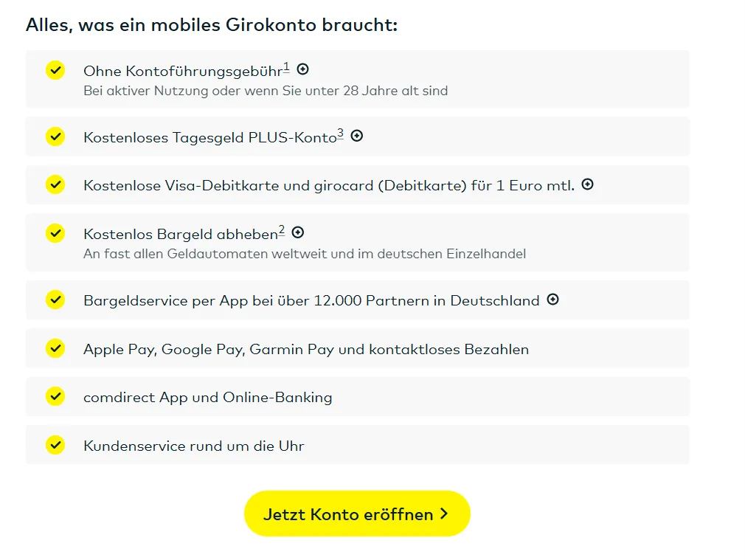Click comdirect App und Online-Banking text
The height and width of the screenshot is (560, 745).
pyautogui.click(x=208, y=397)
